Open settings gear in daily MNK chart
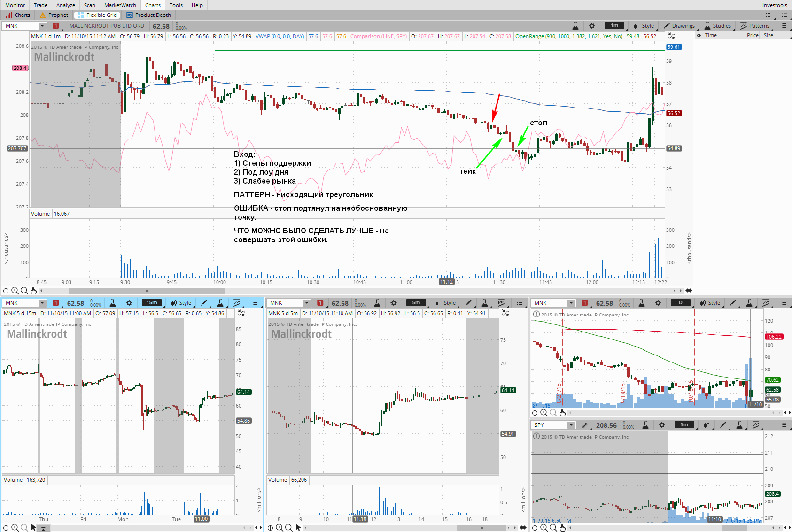Screen dimensions: 792x532 (658, 303)
